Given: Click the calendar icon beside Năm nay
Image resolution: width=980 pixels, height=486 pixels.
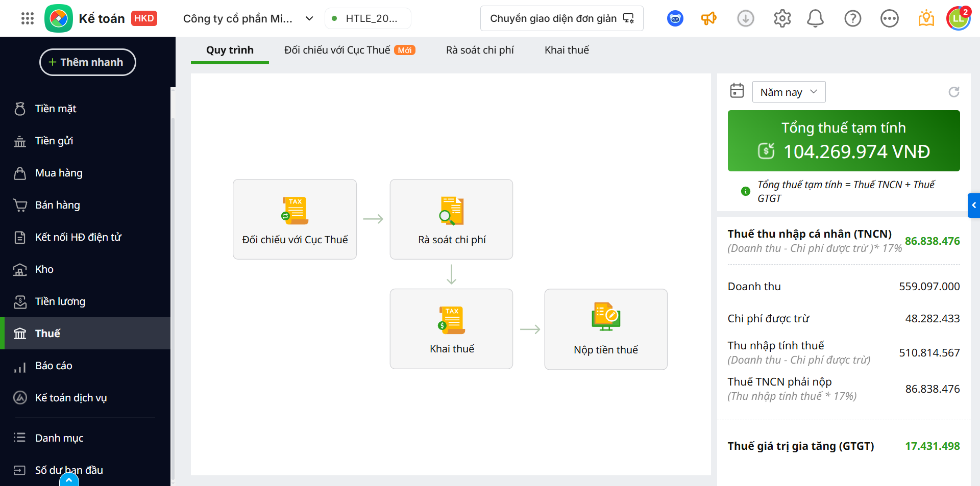Looking at the screenshot, I should pos(737,91).
